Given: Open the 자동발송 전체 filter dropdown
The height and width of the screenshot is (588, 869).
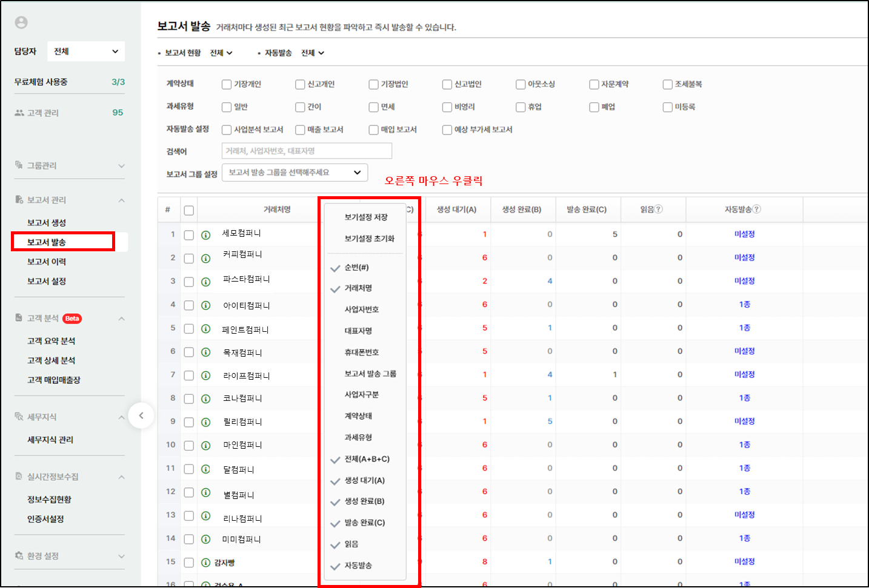Looking at the screenshot, I should coord(313,53).
